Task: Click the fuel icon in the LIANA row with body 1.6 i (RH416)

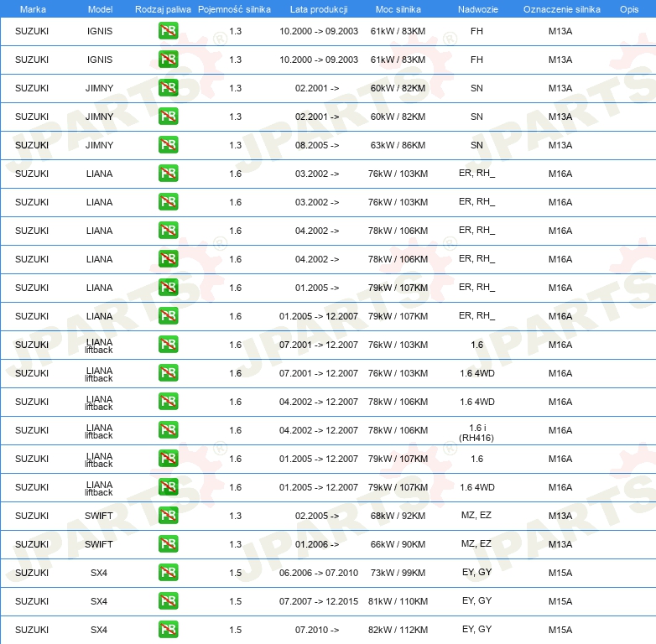Action: point(168,430)
